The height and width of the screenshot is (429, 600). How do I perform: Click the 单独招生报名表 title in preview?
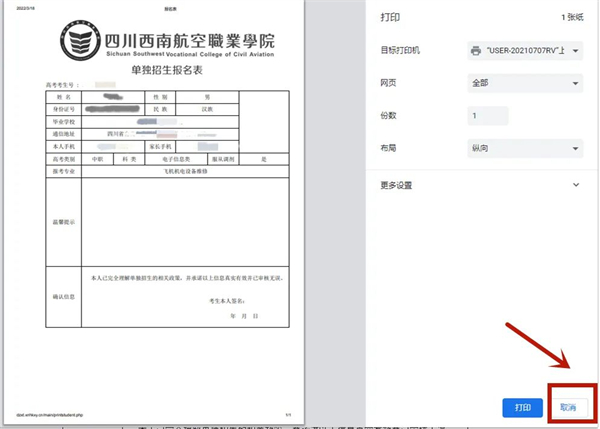click(167, 70)
